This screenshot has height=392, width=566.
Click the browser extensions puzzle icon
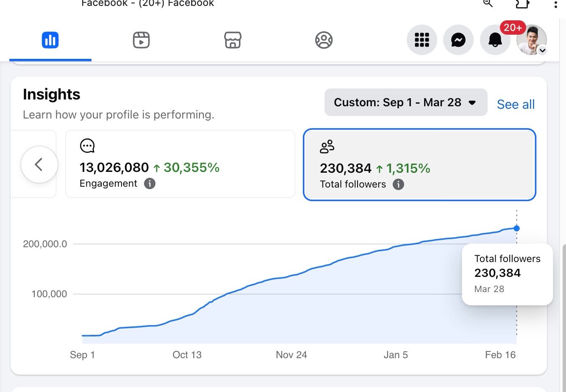pos(522,3)
